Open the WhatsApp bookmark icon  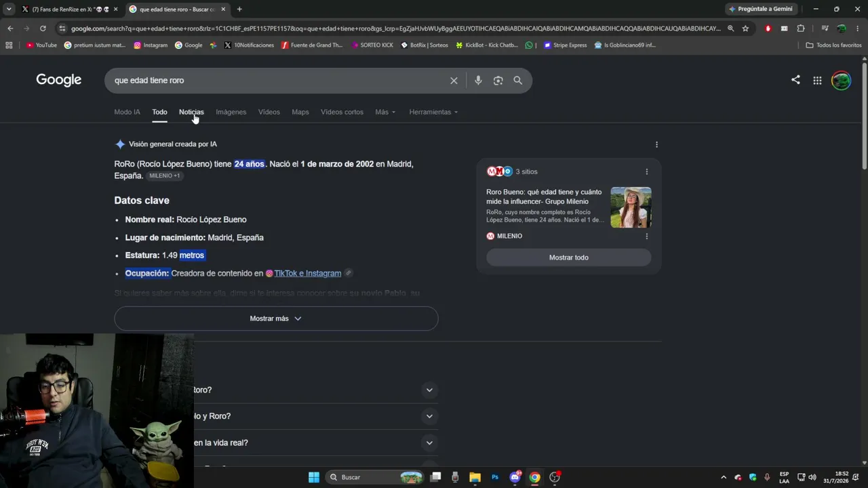click(x=529, y=45)
